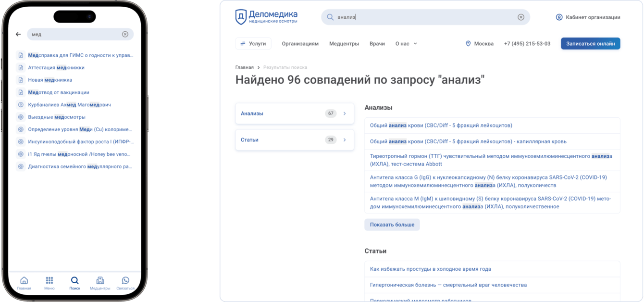This screenshot has height=302, width=644.
Task: Tap the document icon beside 'Медсправка для ГИМС'
Action: pyautogui.click(x=21, y=55)
